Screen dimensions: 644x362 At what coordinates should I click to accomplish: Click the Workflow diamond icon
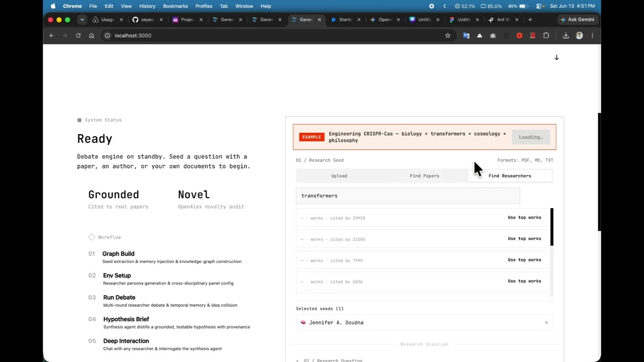(x=92, y=237)
